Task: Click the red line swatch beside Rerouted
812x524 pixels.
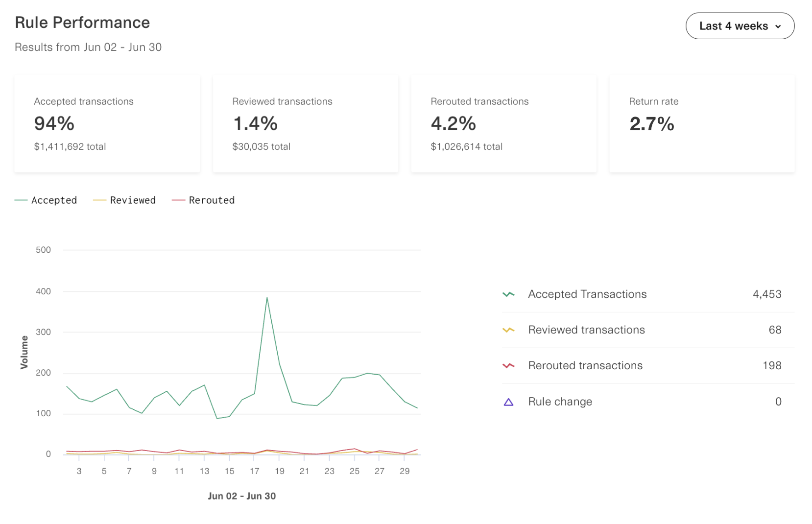Action: click(x=178, y=200)
